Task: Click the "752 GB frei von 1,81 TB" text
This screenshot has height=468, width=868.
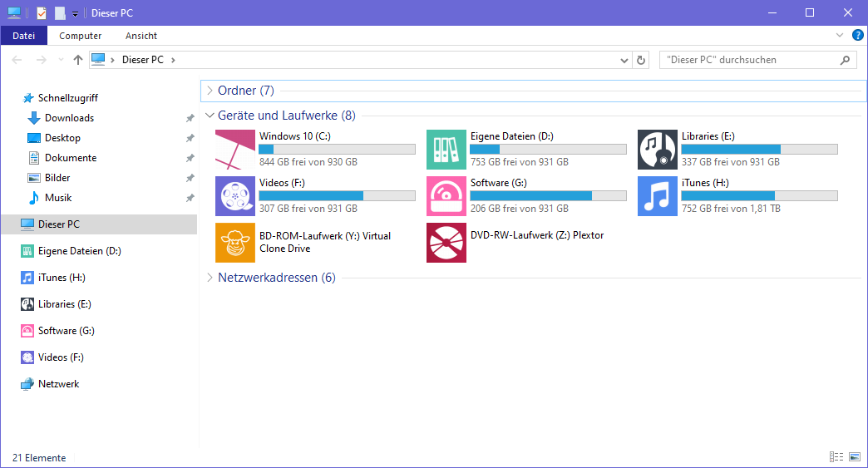Action: pyautogui.click(x=731, y=209)
